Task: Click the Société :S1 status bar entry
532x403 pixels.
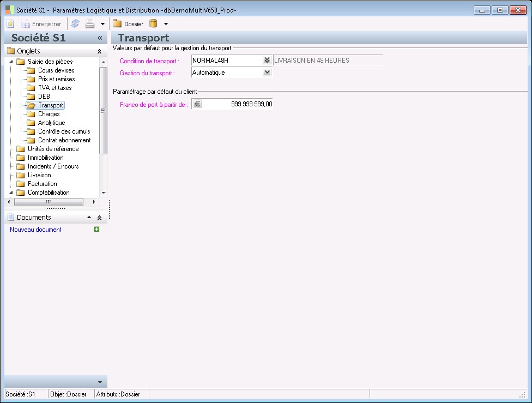Action: [20, 394]
